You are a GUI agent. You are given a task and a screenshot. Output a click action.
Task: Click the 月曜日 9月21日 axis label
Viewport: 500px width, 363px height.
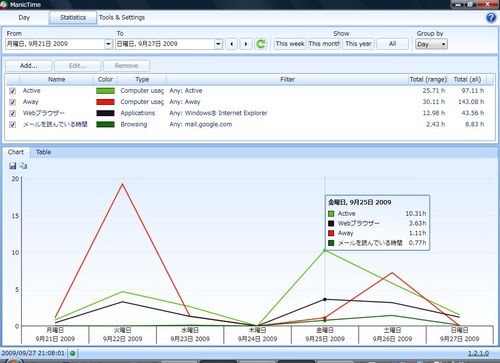[55, 335]
